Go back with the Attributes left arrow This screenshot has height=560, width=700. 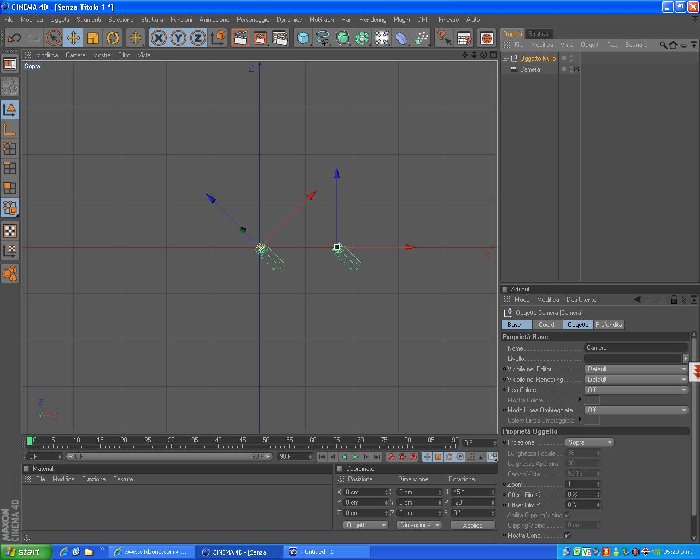(637, 300)
